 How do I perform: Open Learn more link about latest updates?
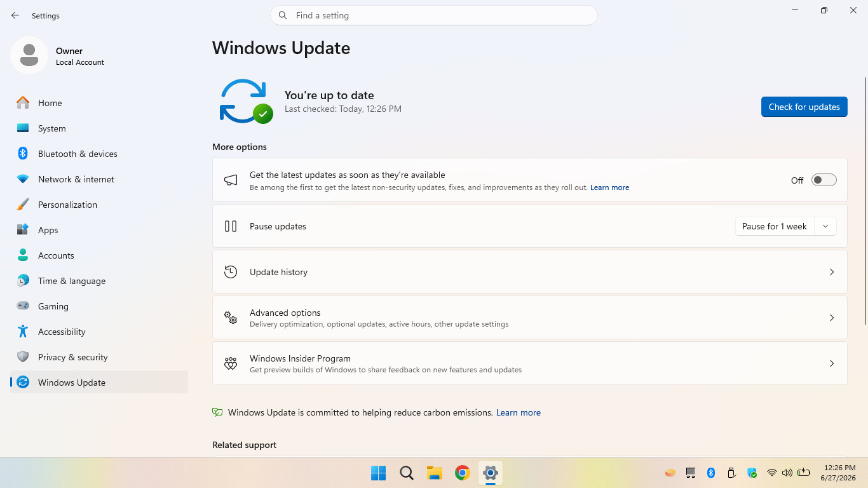point(609,187)
